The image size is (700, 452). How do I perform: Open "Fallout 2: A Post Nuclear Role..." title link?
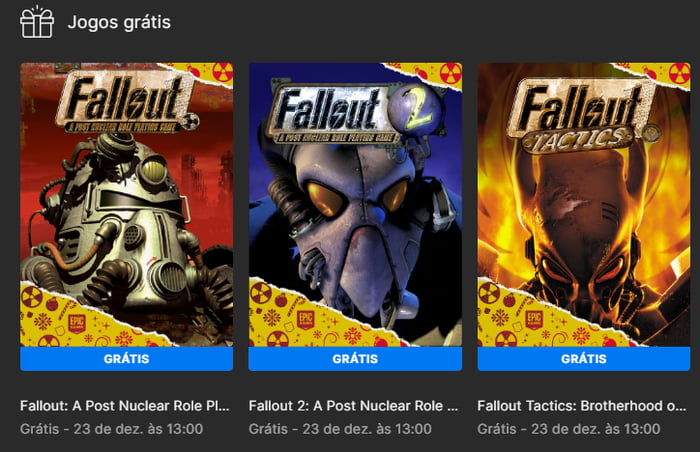[353, 406]
